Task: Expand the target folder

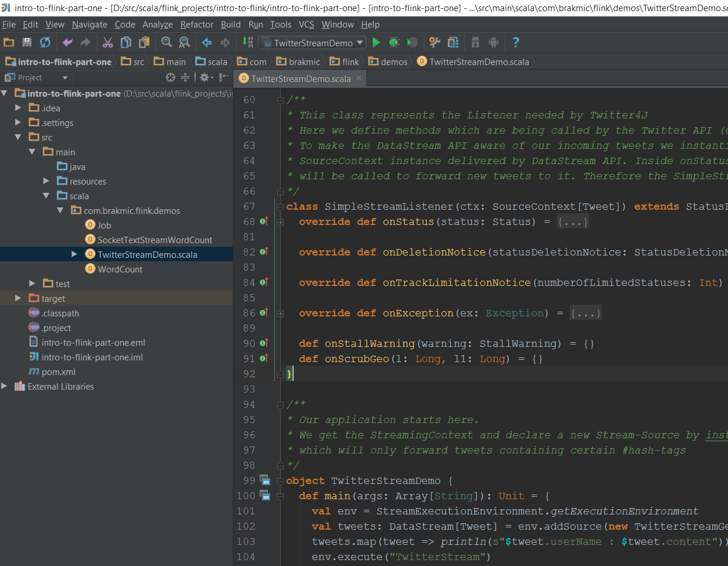Action: point(18,298)
